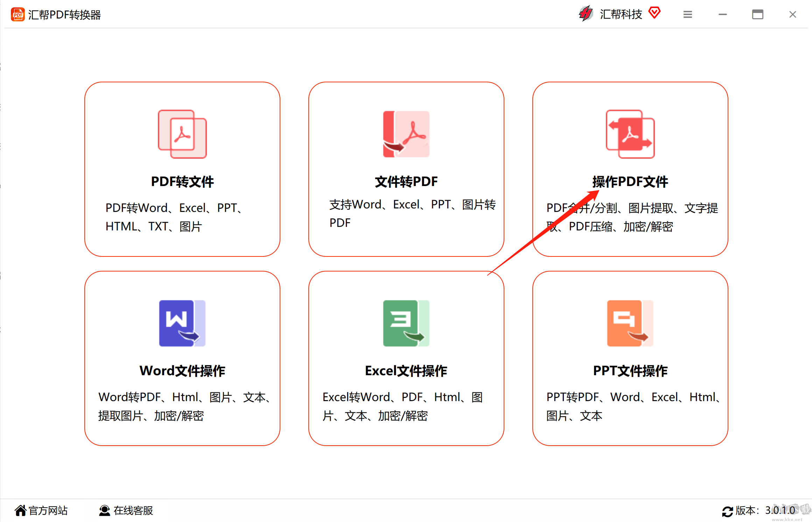Viewport: 812px width, 522px height.
Task: Select the PDF转文件 heading
Action: coord(182,181)
